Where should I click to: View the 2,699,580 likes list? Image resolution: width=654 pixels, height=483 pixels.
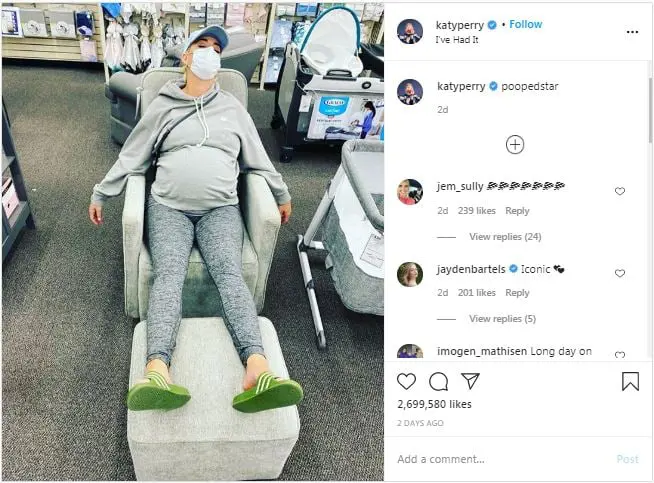pos(434,404)
